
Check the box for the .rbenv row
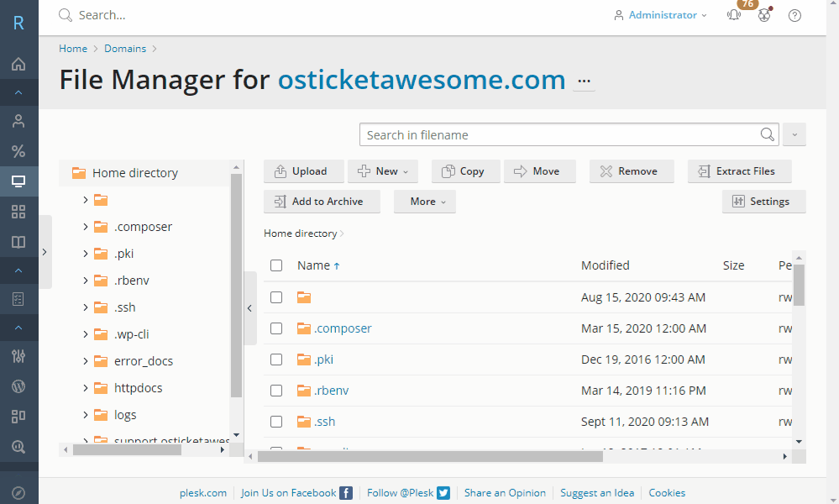click(x=276, y=391)
